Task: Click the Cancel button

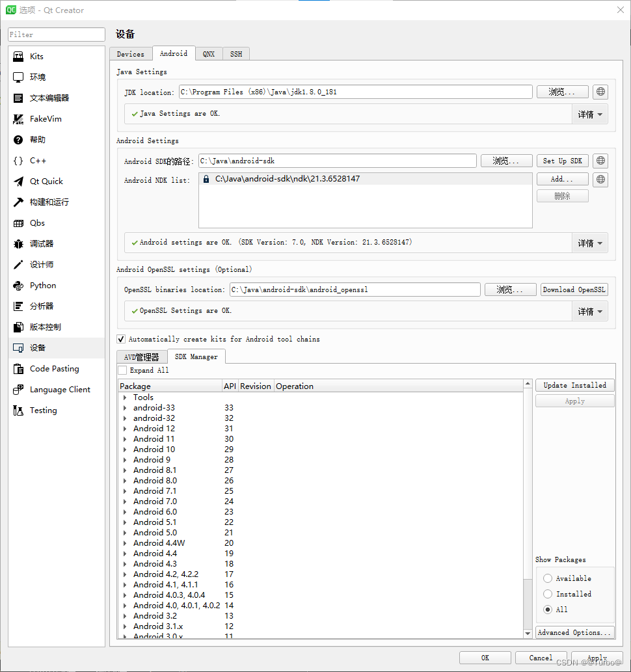Action: point(541,658)
